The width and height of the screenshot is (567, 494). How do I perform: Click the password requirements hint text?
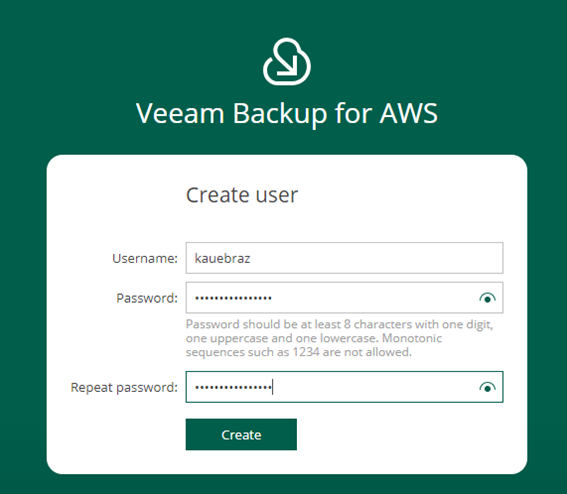(x=339, y=338)
